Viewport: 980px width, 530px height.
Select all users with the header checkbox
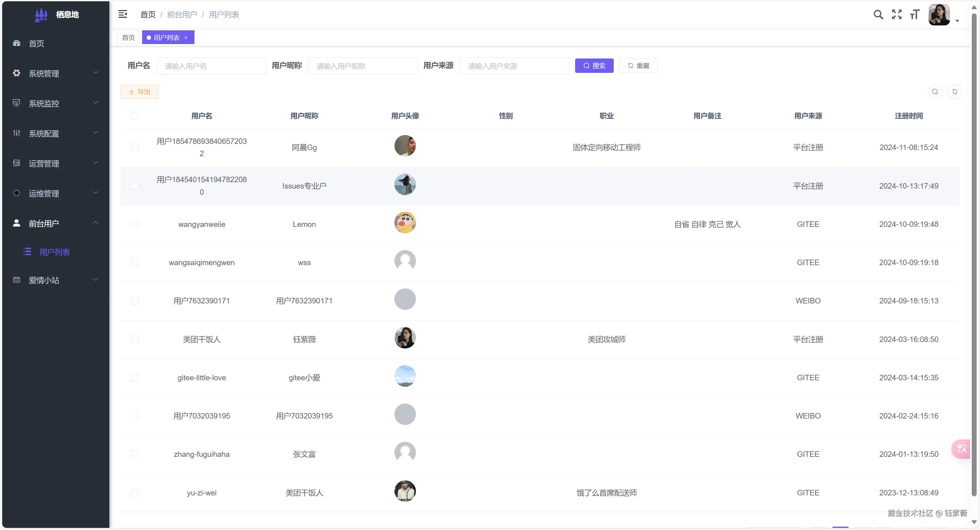(135, 116)
